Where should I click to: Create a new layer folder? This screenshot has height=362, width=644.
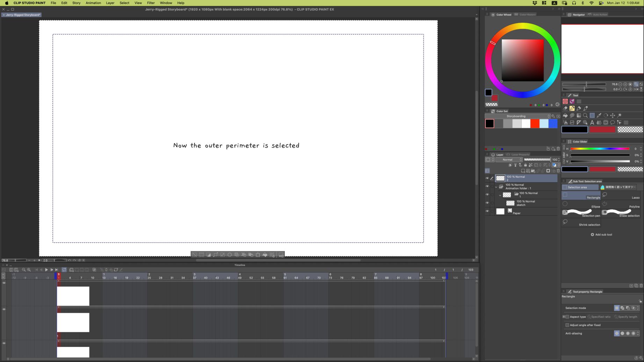pyautogui.click(x=533, y=171)
